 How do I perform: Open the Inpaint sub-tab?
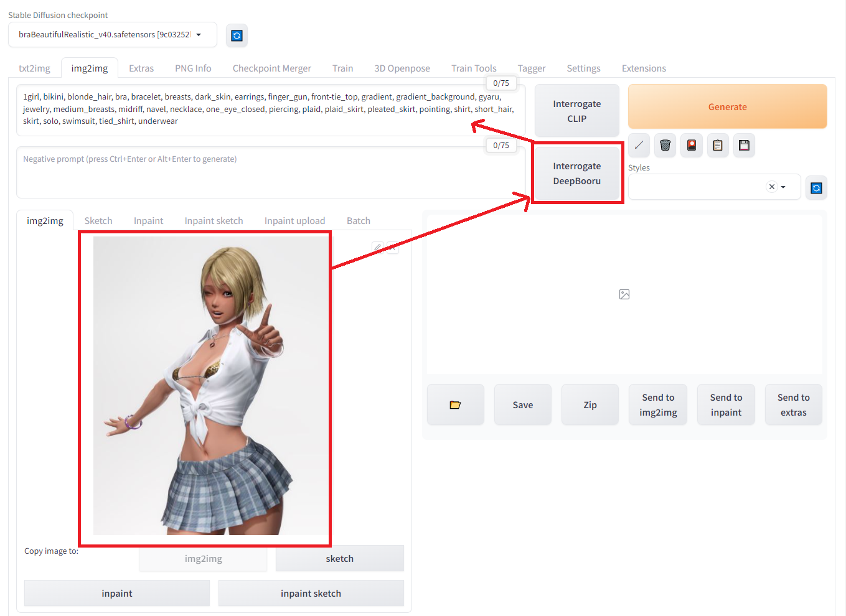pyautogui.click(x=148, y=221)
